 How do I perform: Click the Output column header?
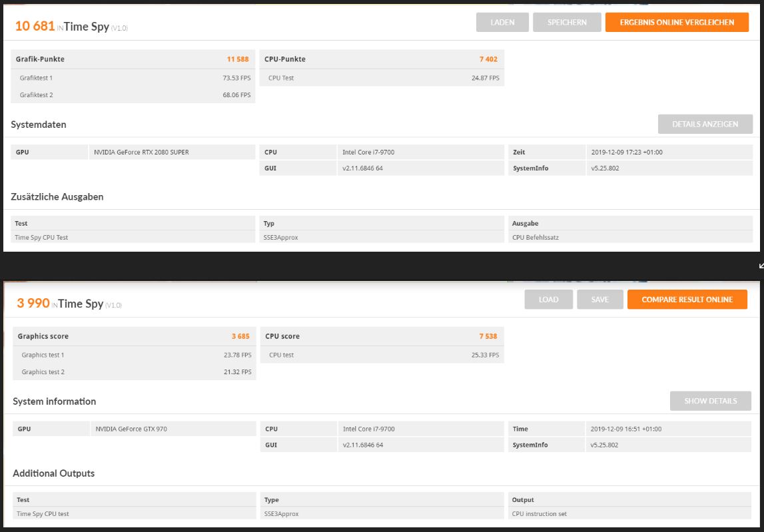(523, 500)
